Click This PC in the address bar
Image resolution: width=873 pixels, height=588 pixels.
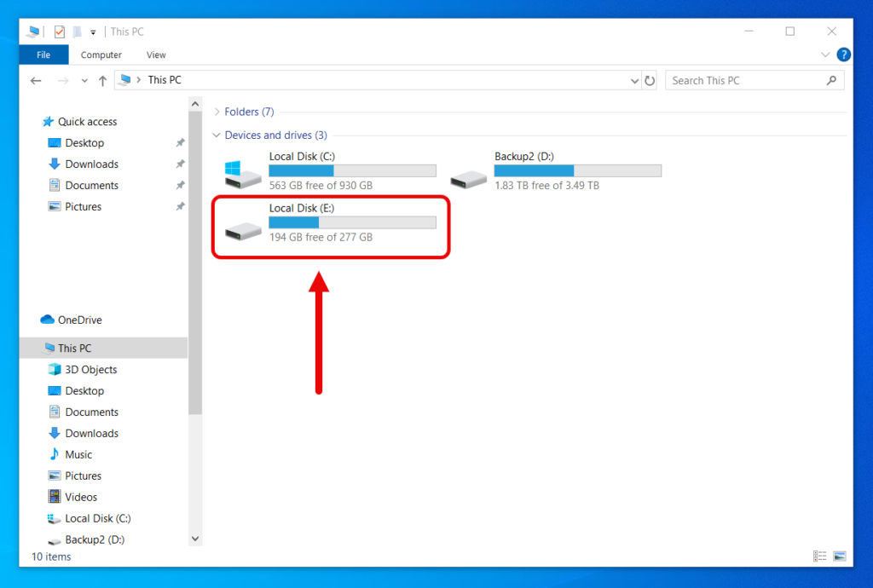coord(165,80)
